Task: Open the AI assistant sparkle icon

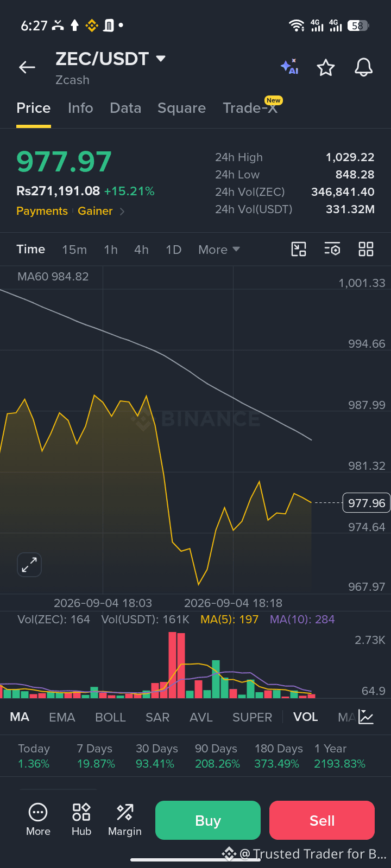Action: (x=289, y=67)
